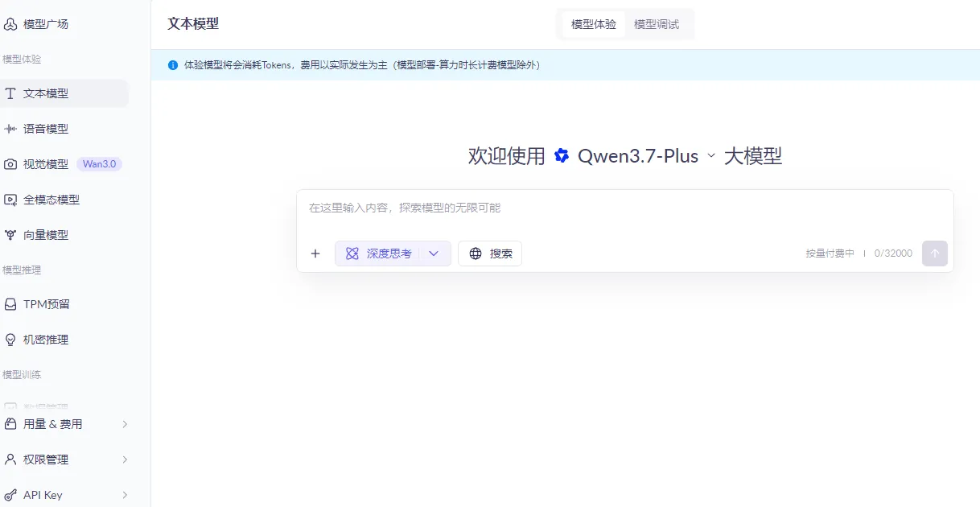The width and height of the screenshot is (980, 507).
Task: Open the 深度思考 dropdown arrow
Action: (x=434, y=253)
